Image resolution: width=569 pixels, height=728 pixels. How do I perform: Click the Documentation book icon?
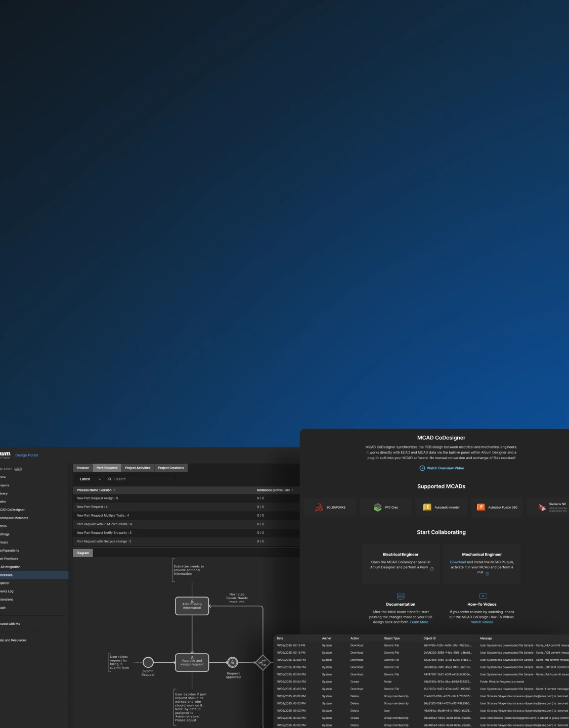pyautogui.click(x=401, y=596)
